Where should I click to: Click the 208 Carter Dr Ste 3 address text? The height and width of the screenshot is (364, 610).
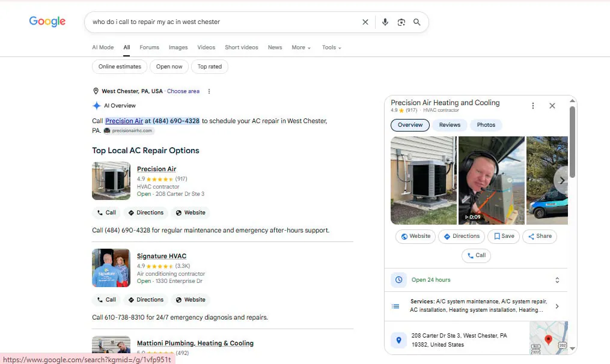pyautogui.click(x=459, y=340)
